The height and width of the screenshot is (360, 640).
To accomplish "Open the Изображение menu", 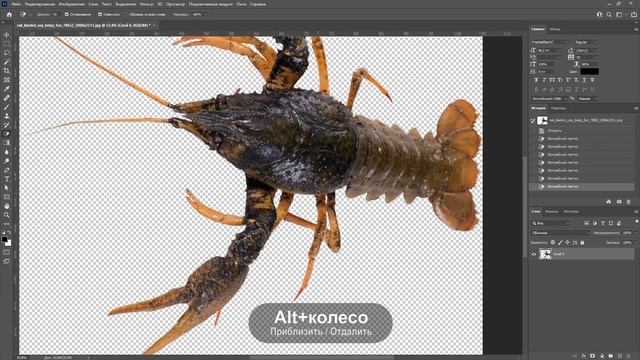I will point(71,4).
